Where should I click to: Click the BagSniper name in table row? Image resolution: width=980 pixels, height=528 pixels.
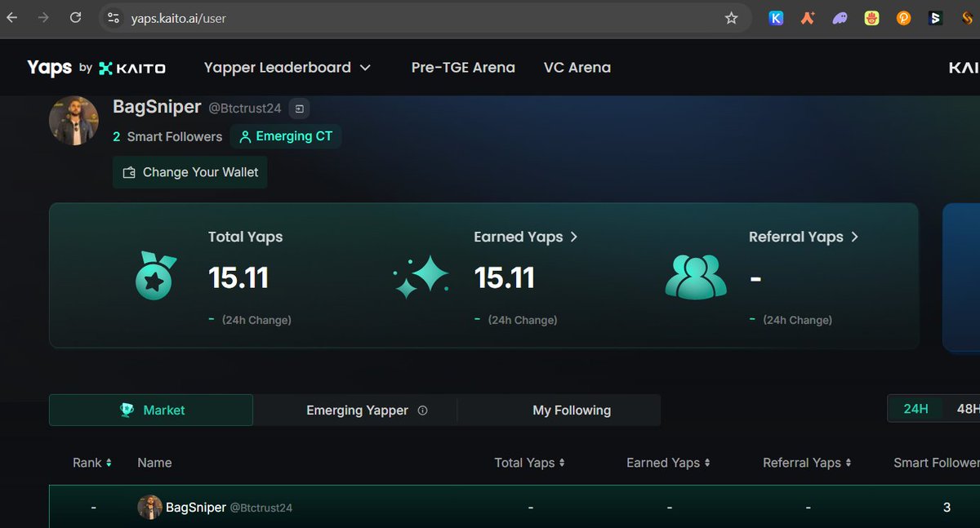196,508
